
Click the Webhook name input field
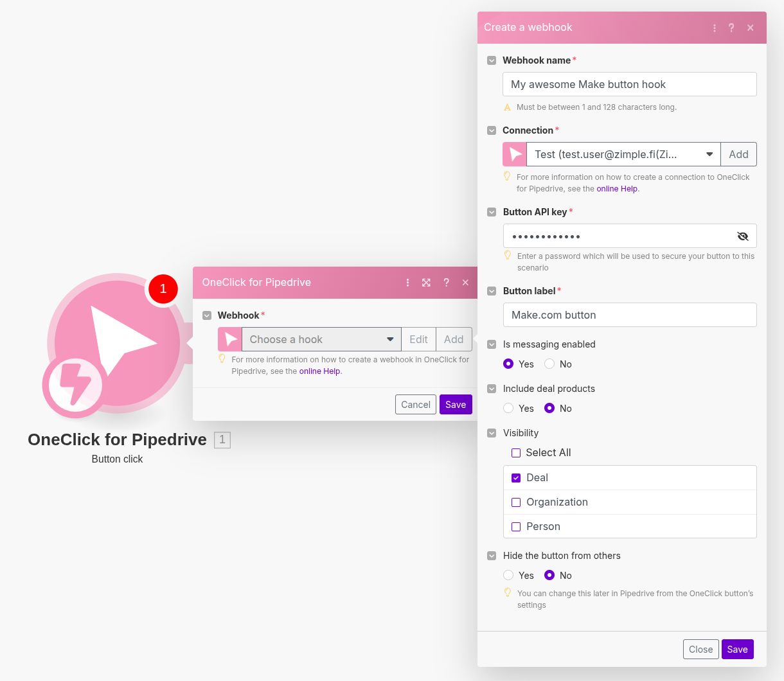(630, 84)
